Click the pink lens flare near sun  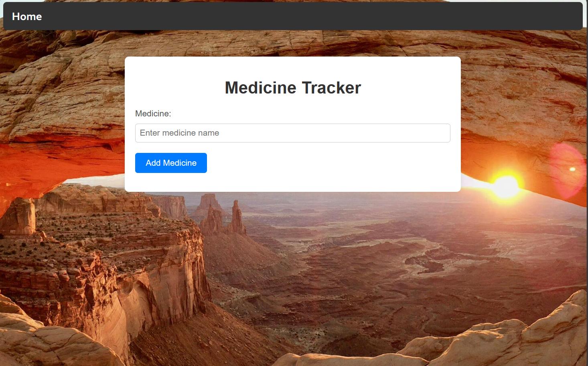[568, 170]
